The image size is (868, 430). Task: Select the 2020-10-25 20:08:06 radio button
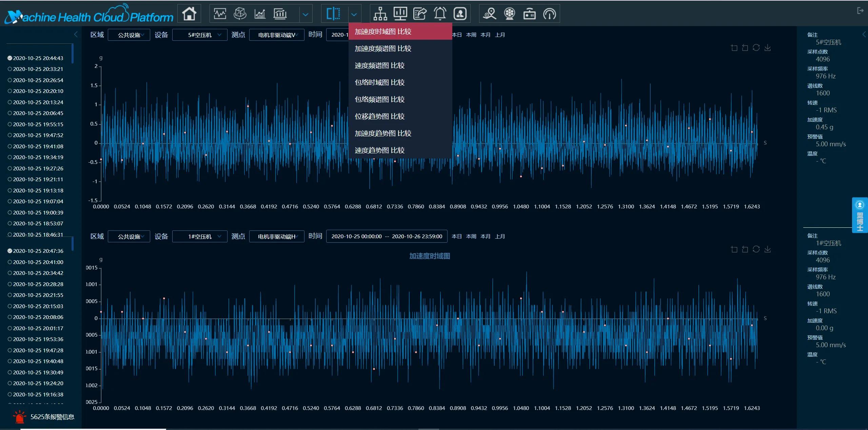(10, 317)
